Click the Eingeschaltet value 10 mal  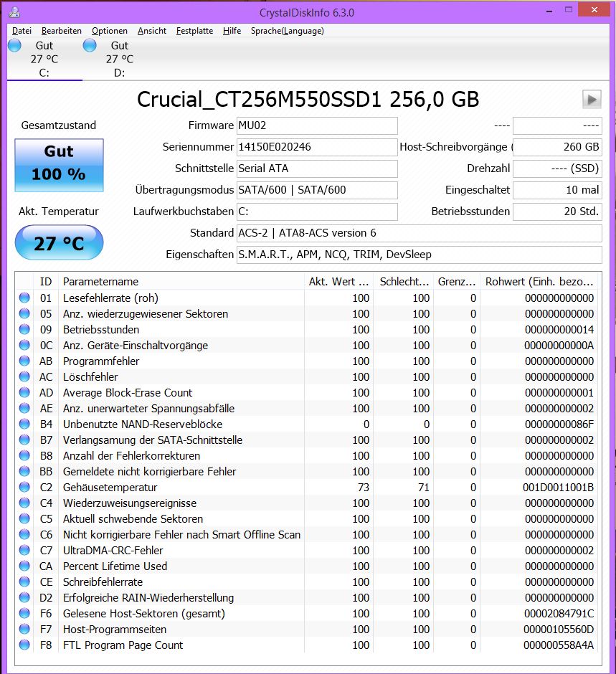pos(557,190)
